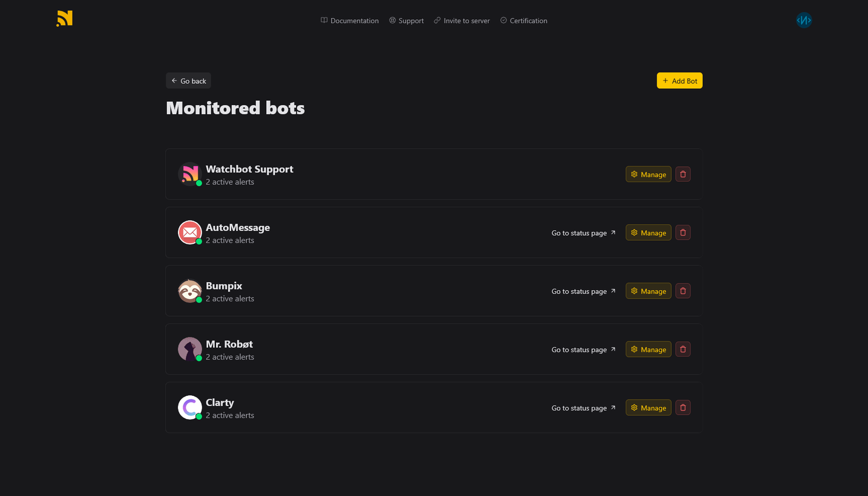The image size is (868, 496).
Task: Go to the AutoMessage status page
Action: point(584,233)
